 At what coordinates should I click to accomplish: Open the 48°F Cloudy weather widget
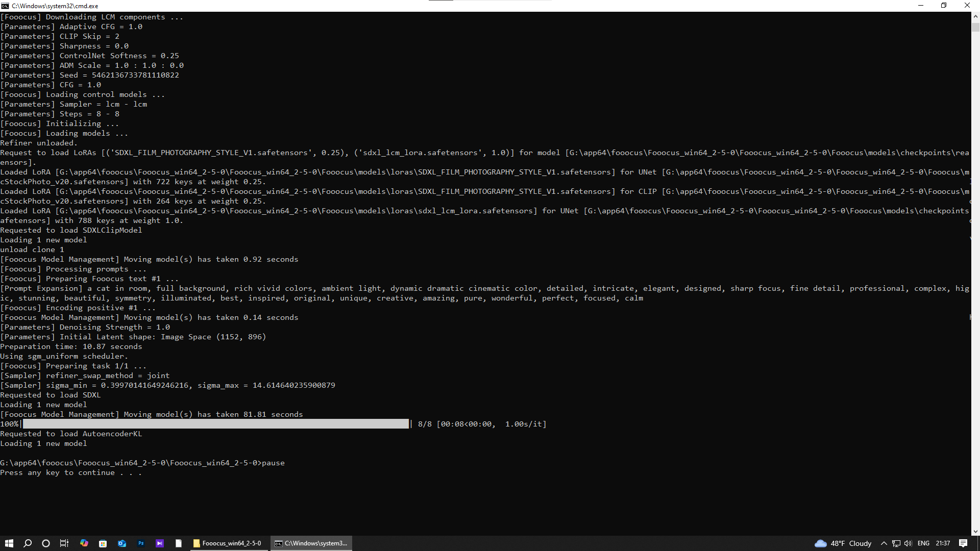[x=843, y=543]
